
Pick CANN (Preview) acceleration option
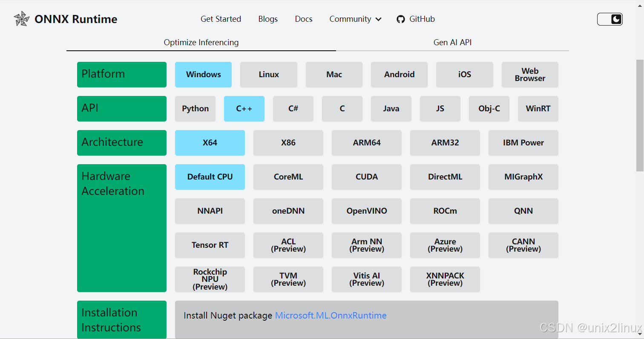[x=523, y=245]
